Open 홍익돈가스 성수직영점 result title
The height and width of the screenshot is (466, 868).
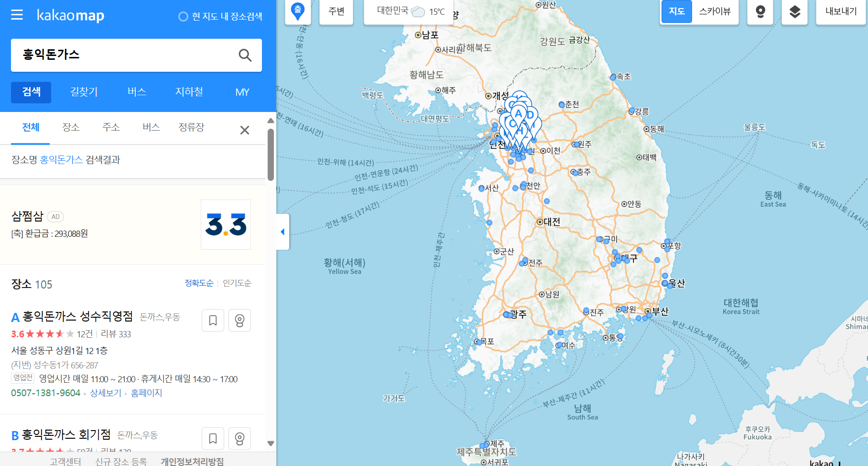click(x=78, y=316)
